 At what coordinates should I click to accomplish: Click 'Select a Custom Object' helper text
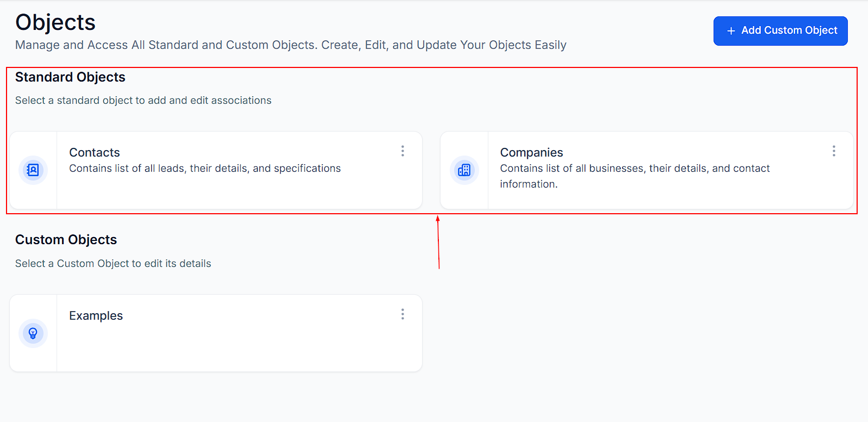coord(113,264)
